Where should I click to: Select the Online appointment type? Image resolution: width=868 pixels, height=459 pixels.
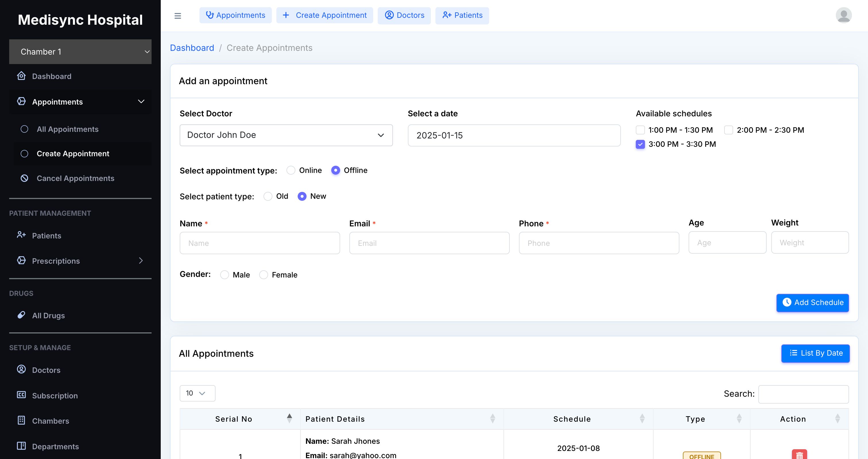coord(291,170)
